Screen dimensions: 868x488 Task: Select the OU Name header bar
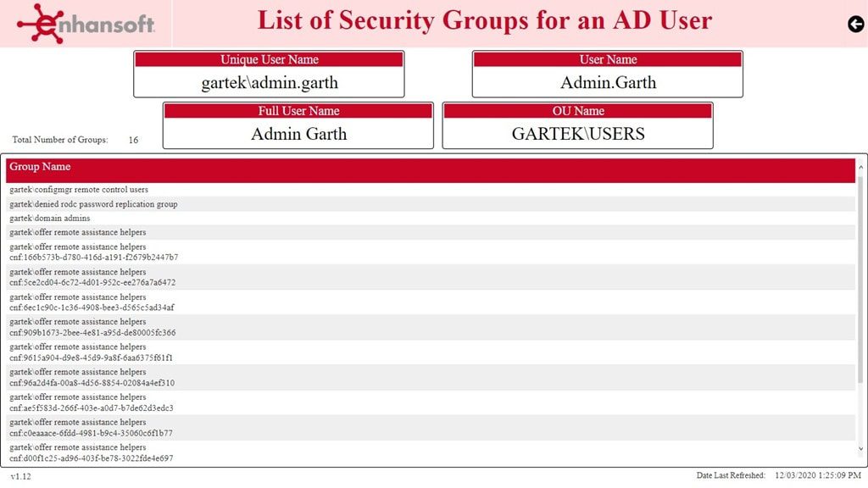point(577,110)
